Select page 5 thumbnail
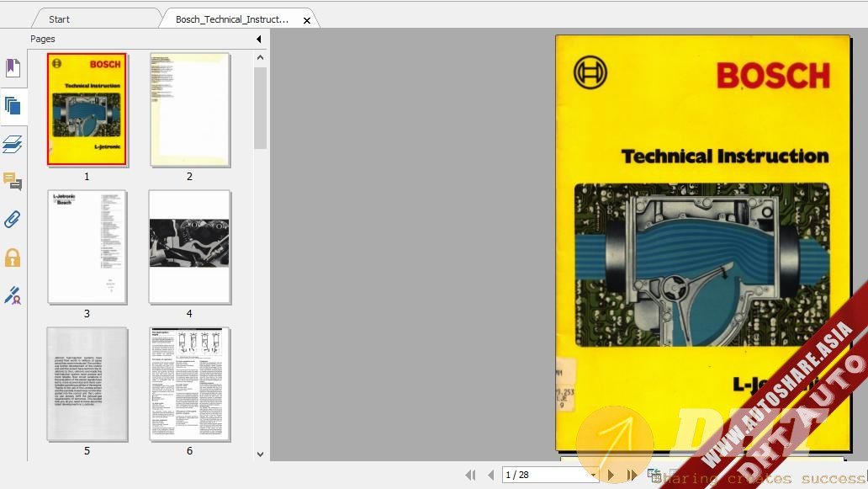This screenshot has width=868, height=489. coord(87,384)
